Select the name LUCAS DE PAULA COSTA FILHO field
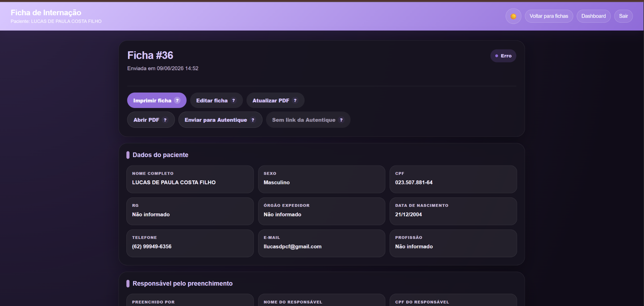The image size is (644, 306). [x=190, y=179]
